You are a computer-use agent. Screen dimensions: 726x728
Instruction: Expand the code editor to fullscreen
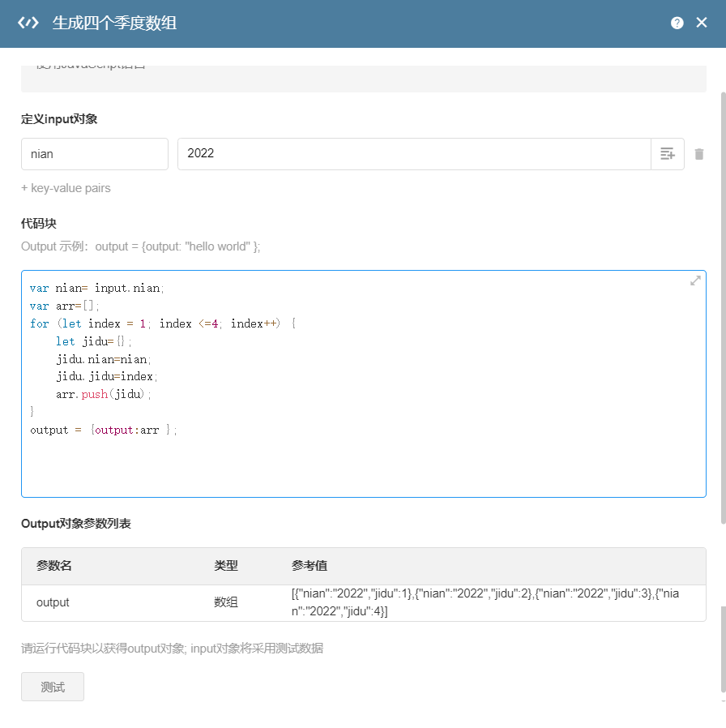(695, 280)
